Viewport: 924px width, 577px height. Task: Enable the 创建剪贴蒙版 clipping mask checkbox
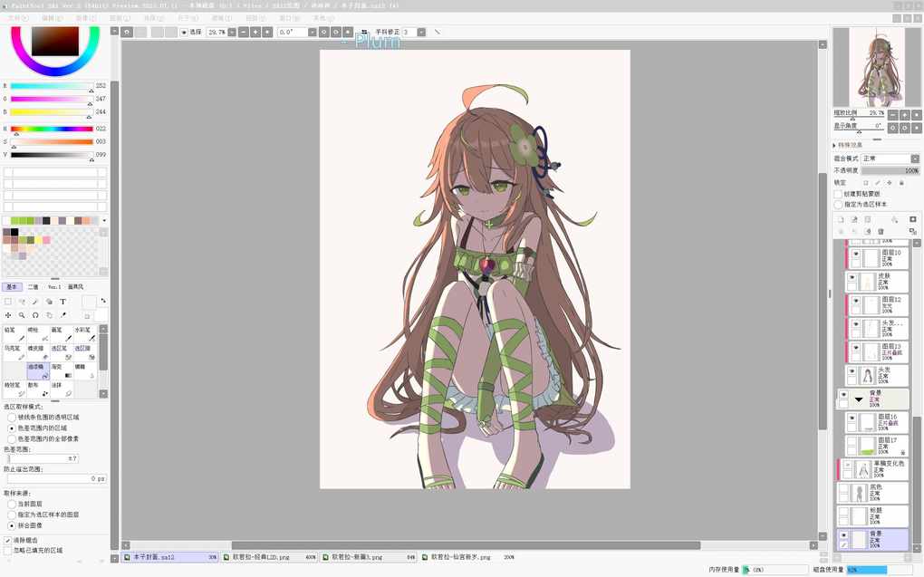click(838, 193)
